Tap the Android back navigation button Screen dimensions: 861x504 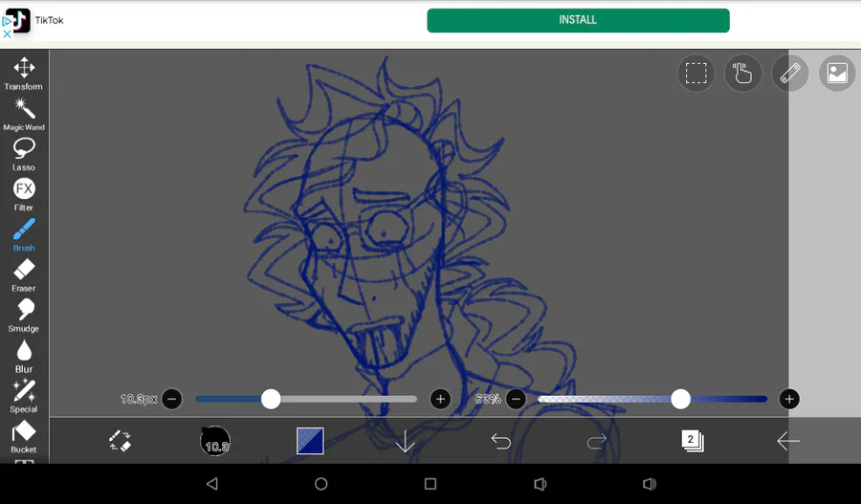coord(212,484)
